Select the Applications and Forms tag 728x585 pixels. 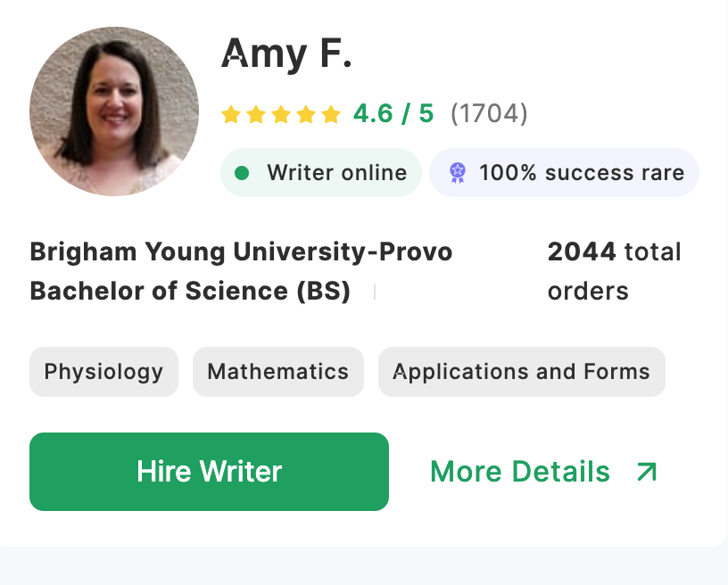(521, 372)
